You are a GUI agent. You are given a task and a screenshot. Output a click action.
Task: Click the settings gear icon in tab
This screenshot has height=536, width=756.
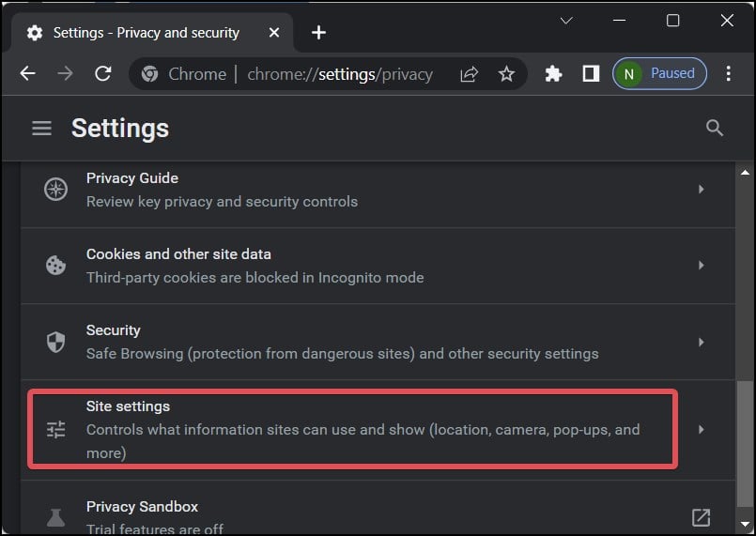coord(35,33)
